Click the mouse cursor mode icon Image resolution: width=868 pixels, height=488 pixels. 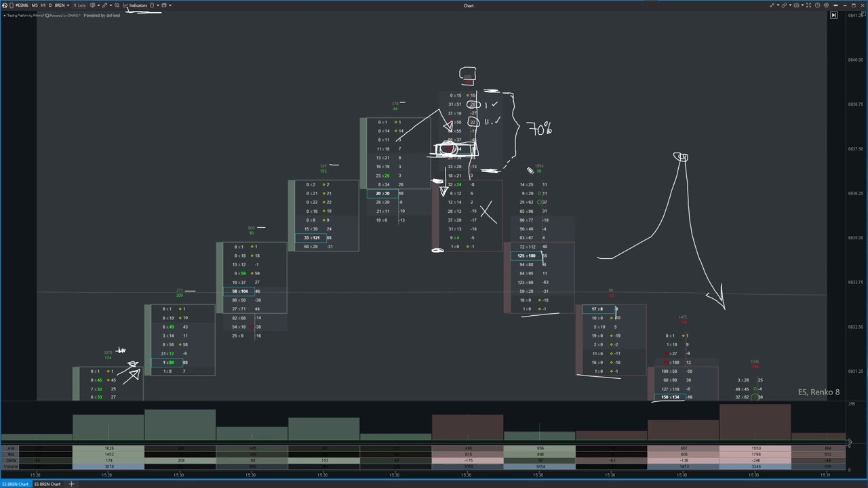tap(152, 5)
